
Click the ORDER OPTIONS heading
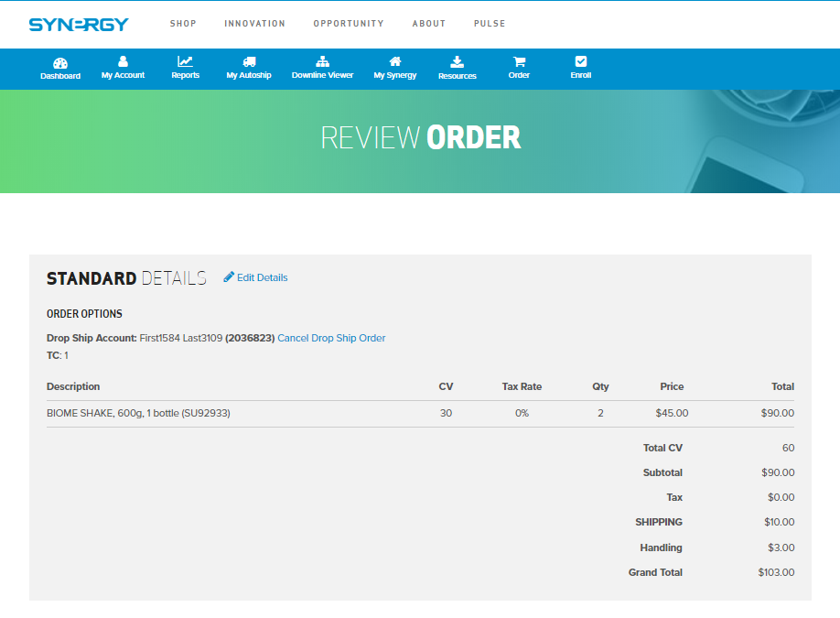pyautogui.click(x=85, y=314)
